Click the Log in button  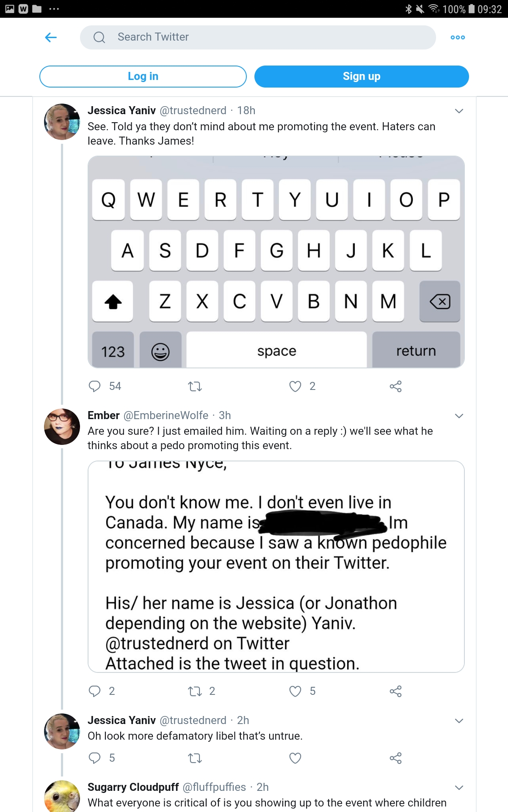pyautogui.click(x=143, y=76)
